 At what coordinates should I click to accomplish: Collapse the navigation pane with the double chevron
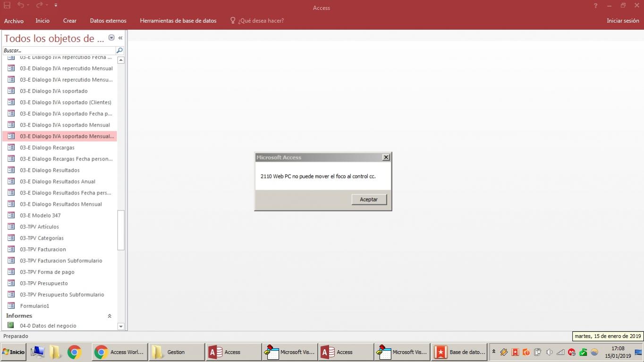pos(120,38)
